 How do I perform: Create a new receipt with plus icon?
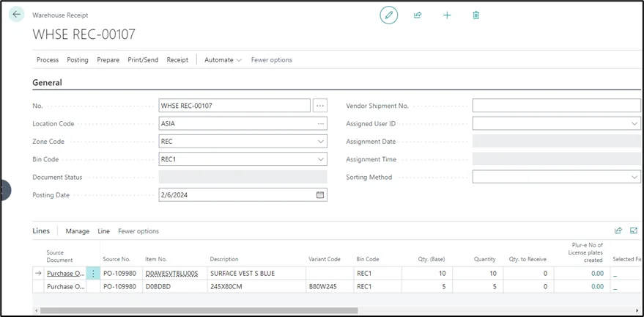coord(447,15)
